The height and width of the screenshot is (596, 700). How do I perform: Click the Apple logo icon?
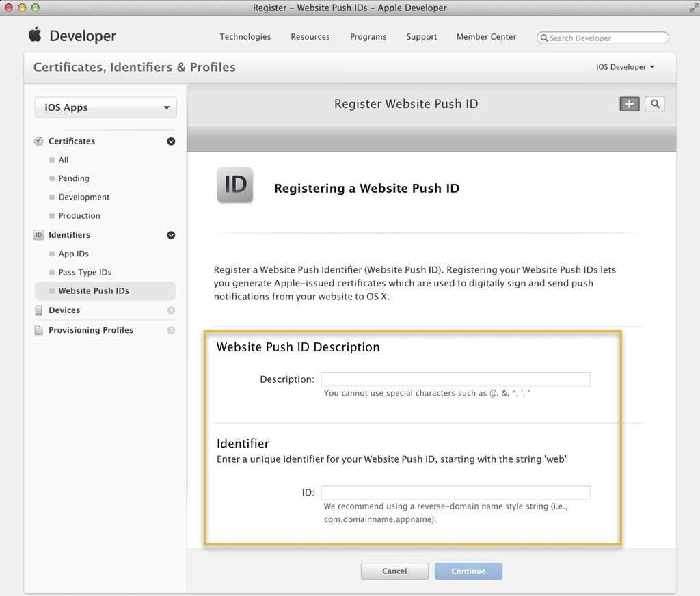pos(36,34)
